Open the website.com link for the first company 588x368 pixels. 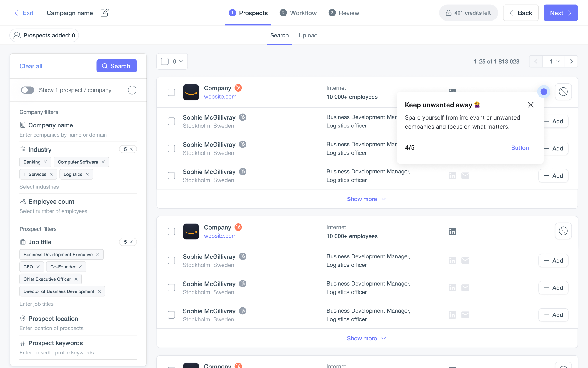[220, 96]
